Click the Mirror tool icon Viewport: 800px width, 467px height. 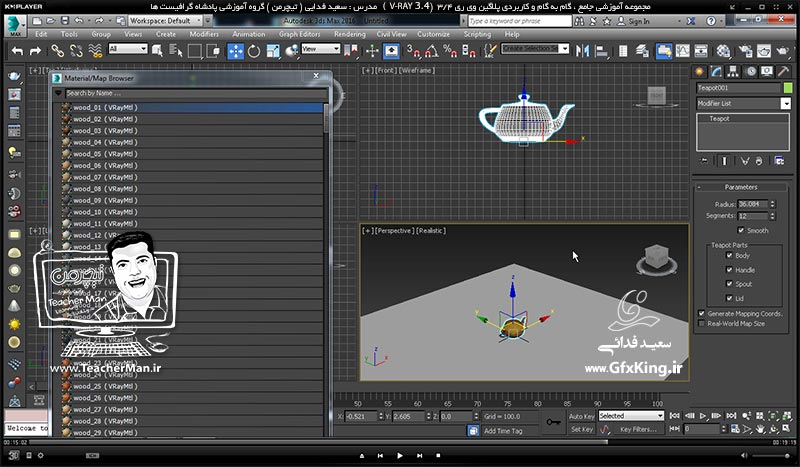click(582, 51)
